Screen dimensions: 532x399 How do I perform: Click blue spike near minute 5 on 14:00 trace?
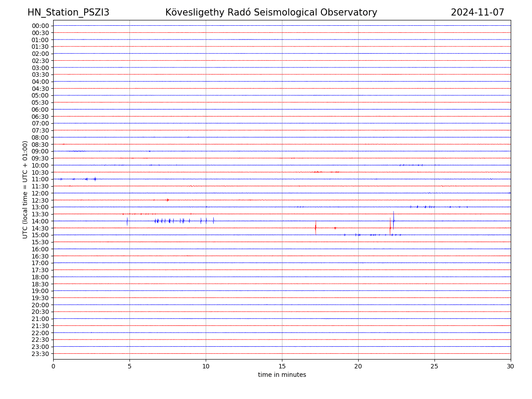pos(127,221)
